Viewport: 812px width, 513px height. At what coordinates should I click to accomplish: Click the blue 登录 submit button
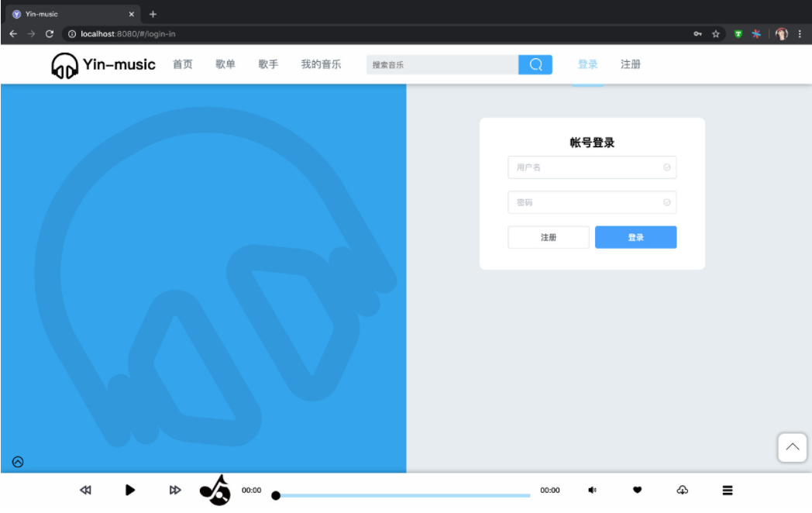click(636, 237)
